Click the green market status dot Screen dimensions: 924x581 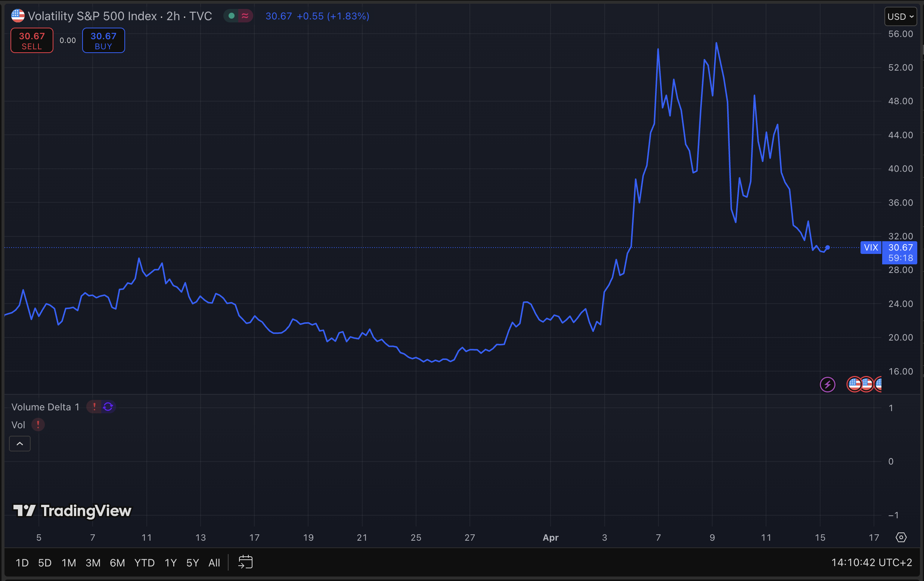coord(232,16)
